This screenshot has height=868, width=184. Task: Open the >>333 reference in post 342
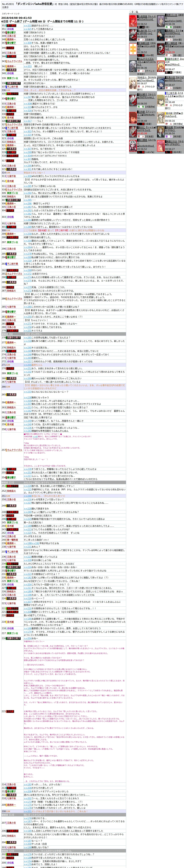point(27,66)
